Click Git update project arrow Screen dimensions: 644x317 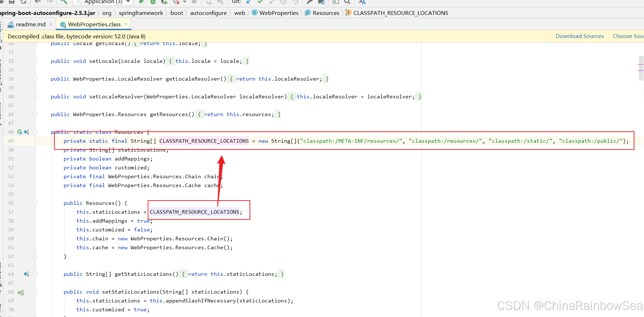tap(249, 2)
